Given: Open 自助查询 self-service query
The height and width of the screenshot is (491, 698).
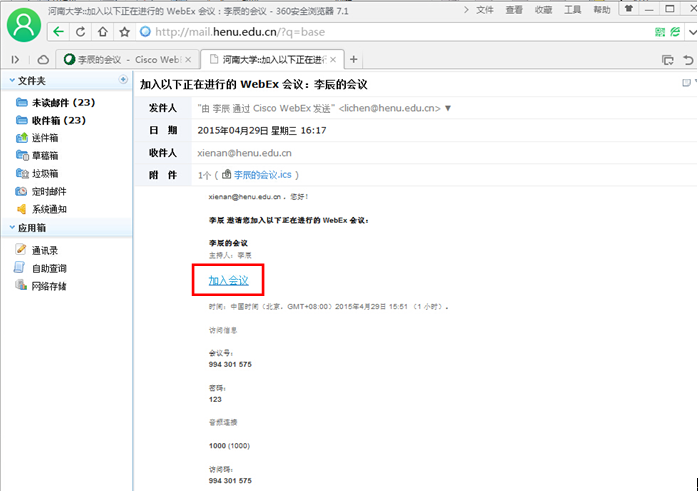Looking at the screenshot, I should click(49, 268).
